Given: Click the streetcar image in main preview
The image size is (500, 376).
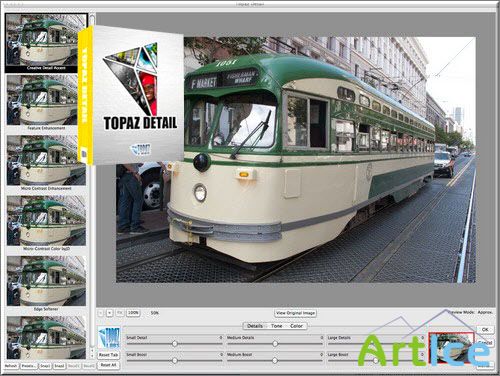Looking at the screenshot, I should 296,159.
